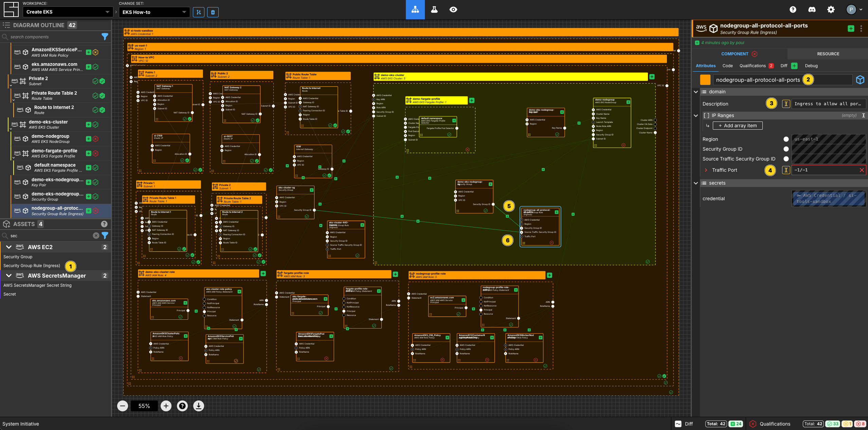
Task: Click the search components field
Action: click(51, 37)
